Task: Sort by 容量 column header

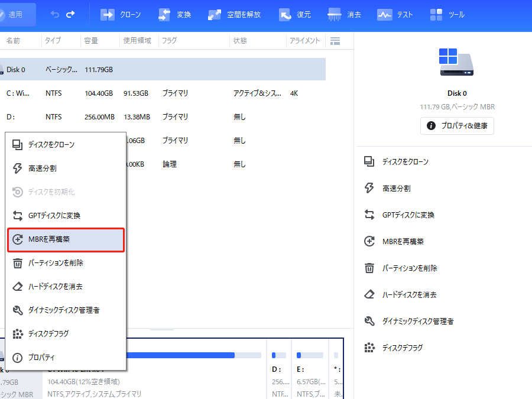Action: tap(91, 41)
